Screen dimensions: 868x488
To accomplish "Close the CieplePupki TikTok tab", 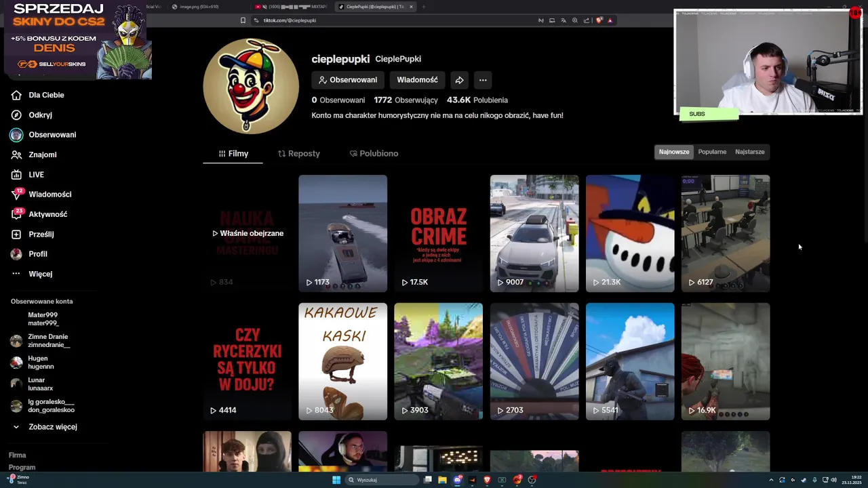I will [x=411, y=7].
